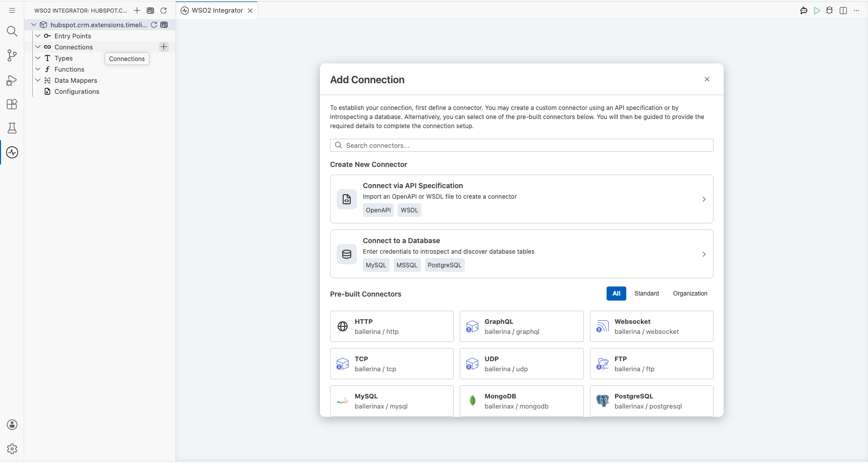Click overview icon in panel header

150,10
